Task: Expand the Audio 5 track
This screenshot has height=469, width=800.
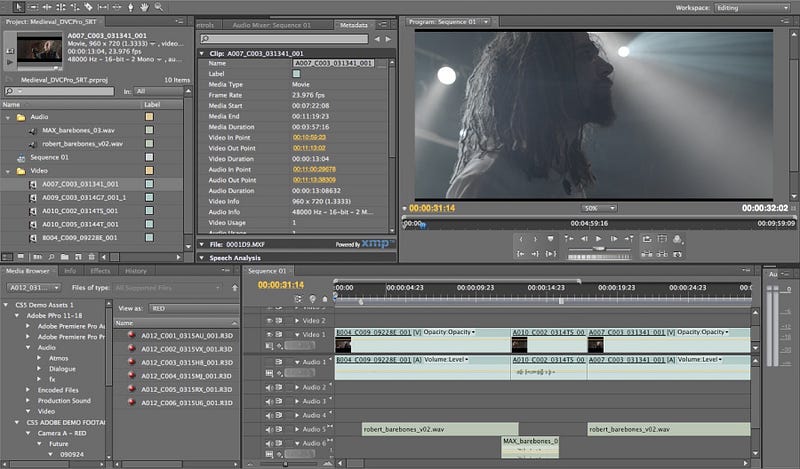Action: point(297,430)
